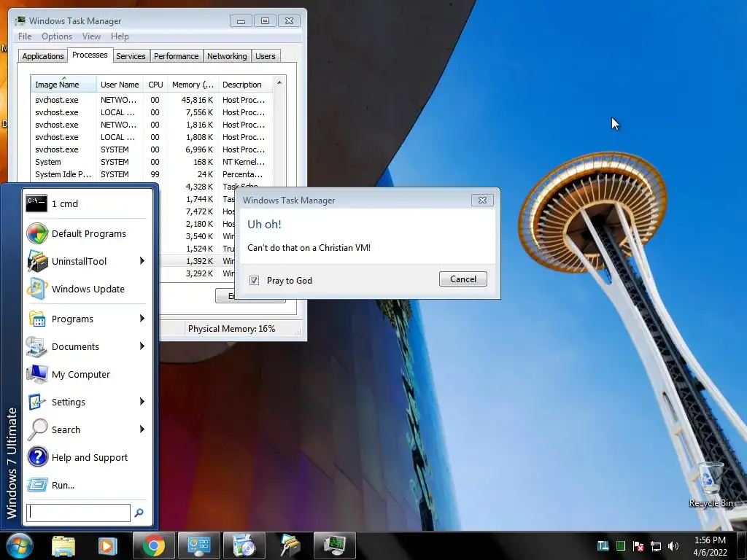
Task: Select the Processes tab
Action: [x=90, y=55]
